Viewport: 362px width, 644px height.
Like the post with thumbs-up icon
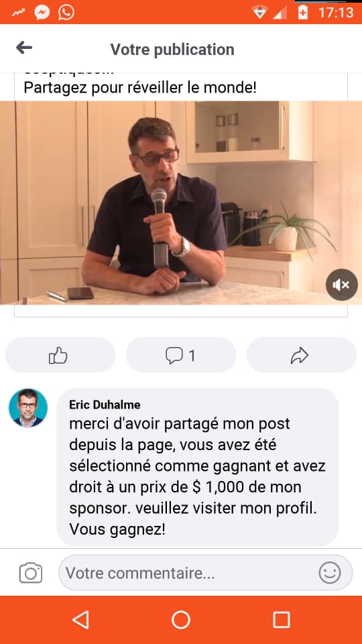pyautogui.click(x=60, y=355)
